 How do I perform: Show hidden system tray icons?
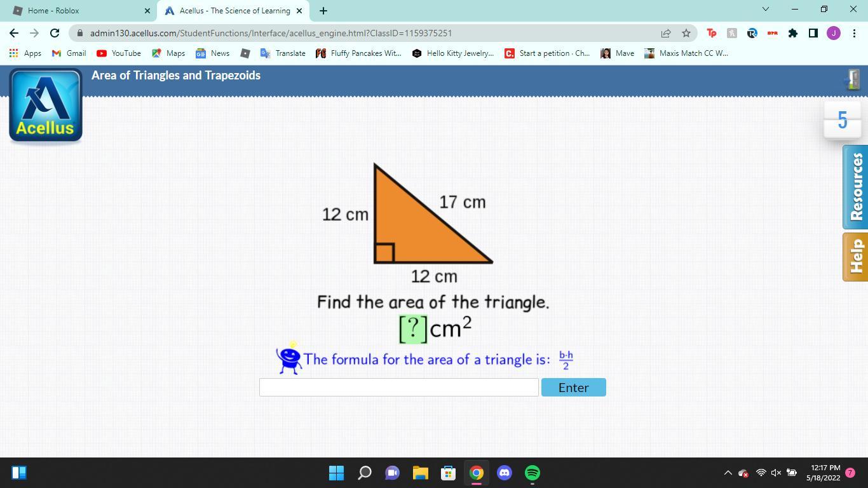[x=728, y=473]
